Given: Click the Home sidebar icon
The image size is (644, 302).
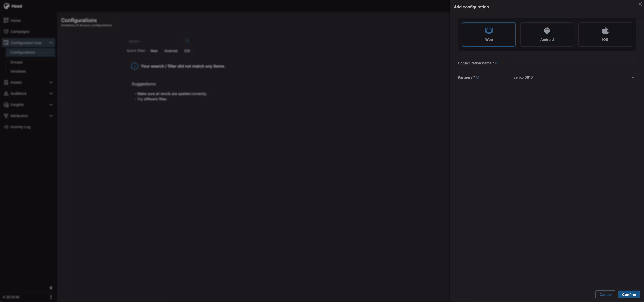Looking at the screenshot, I should coord(6,20).
